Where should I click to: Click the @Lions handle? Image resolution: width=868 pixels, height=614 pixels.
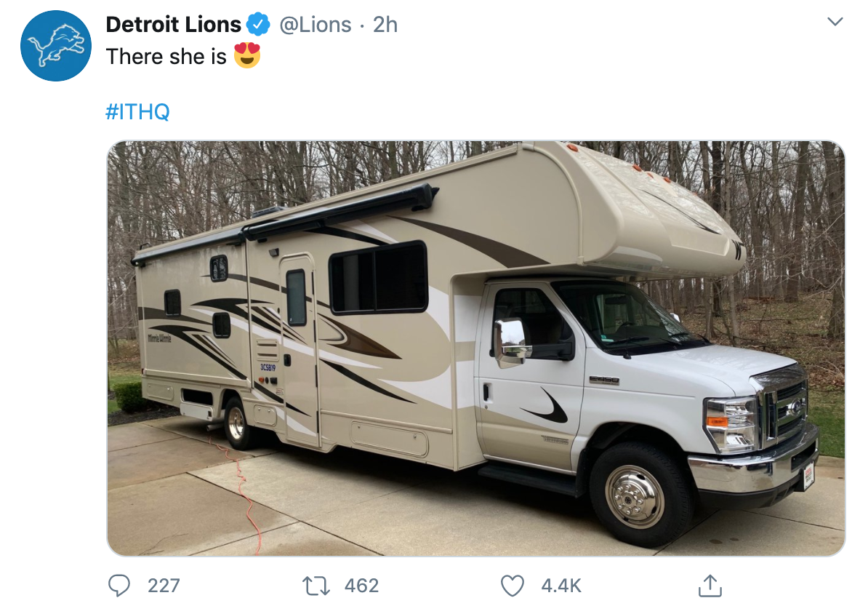(315, 25)
